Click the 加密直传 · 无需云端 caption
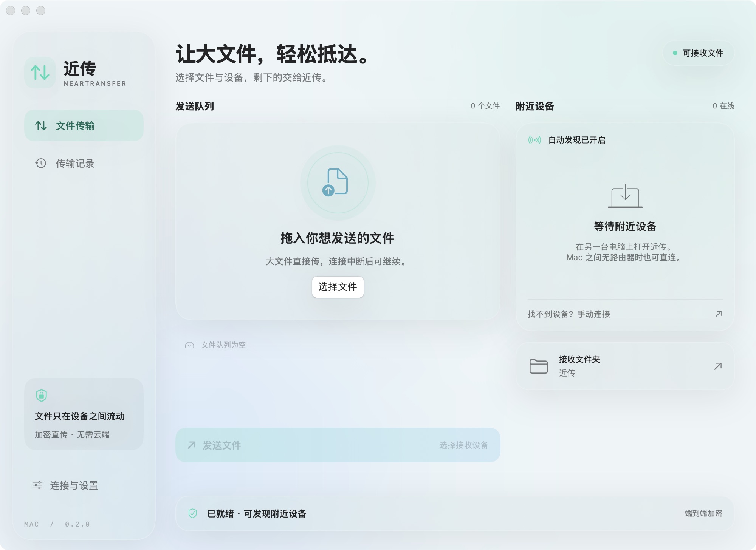The height and width of the screenshot is (550, 756). pyautogui.click(x=72, y=434)
